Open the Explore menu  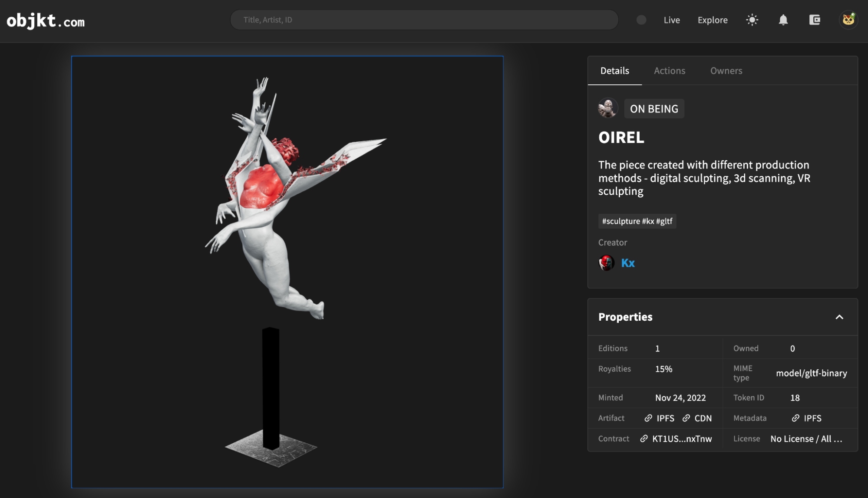712,20
